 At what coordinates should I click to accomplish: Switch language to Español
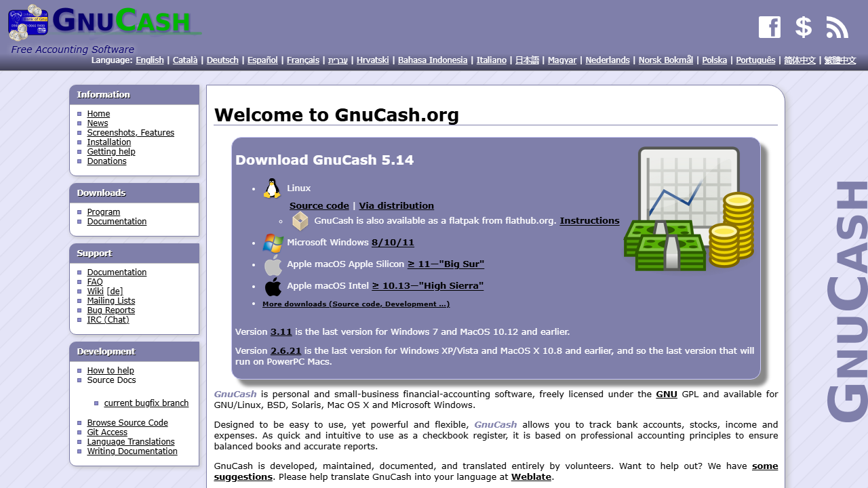(262, 60)
